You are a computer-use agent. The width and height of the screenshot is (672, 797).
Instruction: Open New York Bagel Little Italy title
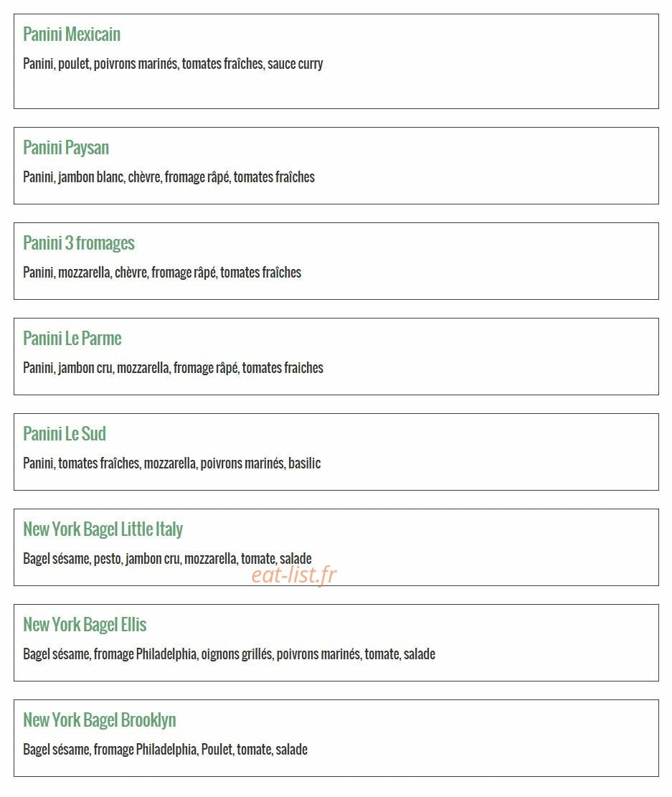103,529
